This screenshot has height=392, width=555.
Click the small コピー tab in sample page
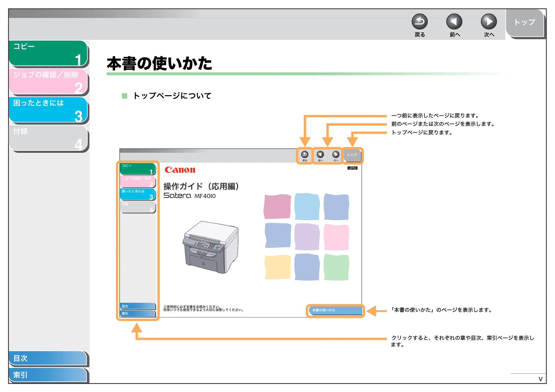pyautogui.click(x=138, y=169)
